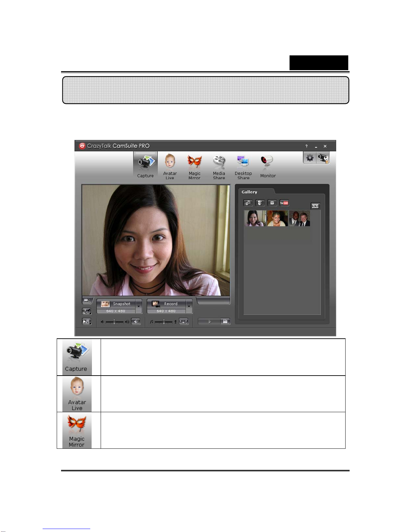Toggle the speaker mute button
411x532 pixels.
pos(136,322)
